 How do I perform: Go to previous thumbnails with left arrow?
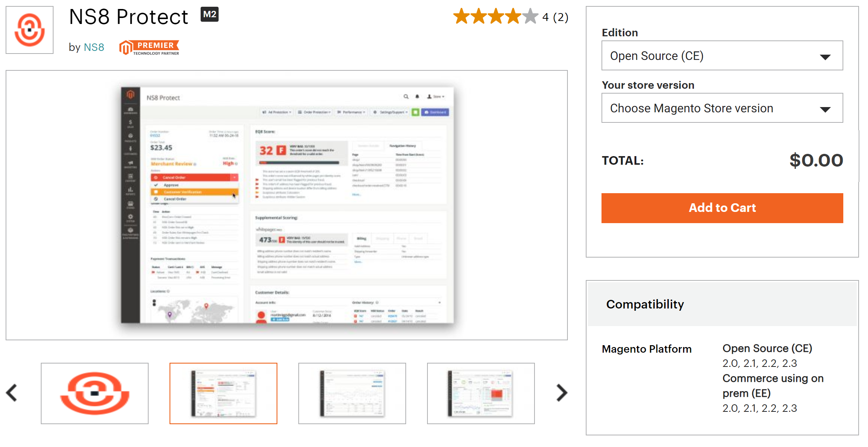(12, 393)
